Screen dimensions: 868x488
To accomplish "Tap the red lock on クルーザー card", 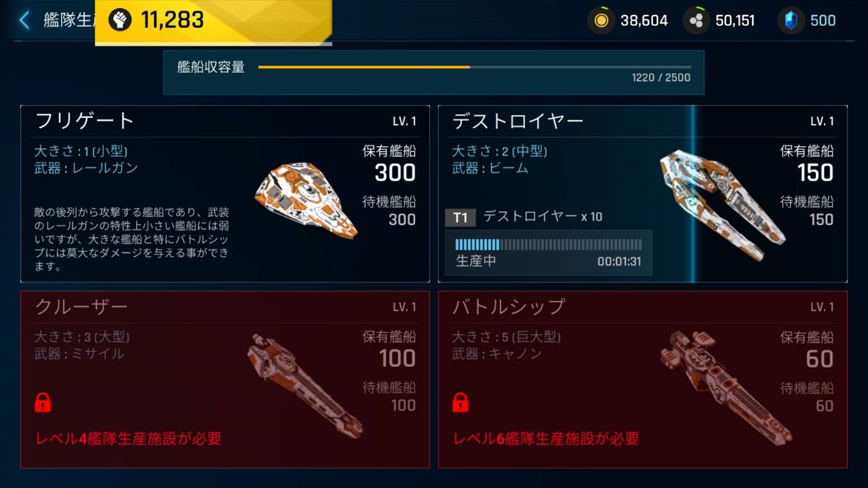I will (x=43, y=402).
